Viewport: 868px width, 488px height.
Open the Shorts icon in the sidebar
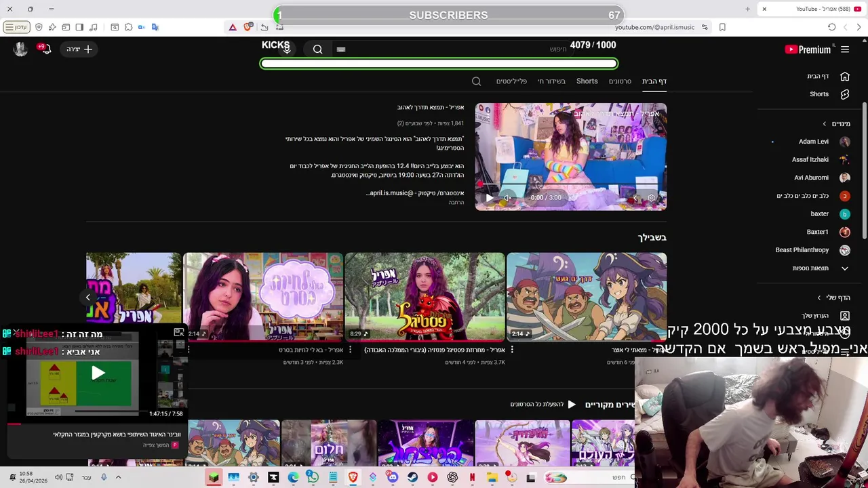click(x=845, y=94)
